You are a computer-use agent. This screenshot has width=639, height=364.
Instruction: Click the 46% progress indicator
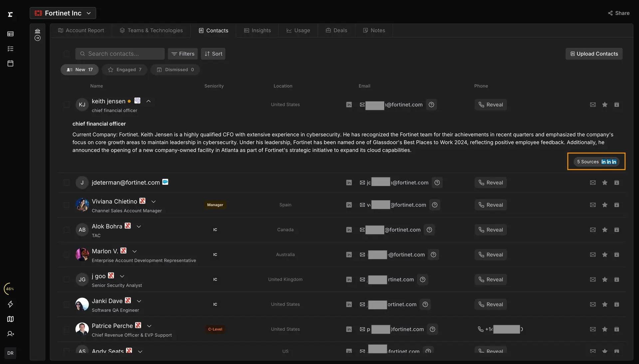pyautogui.click(x=9, y=289)
